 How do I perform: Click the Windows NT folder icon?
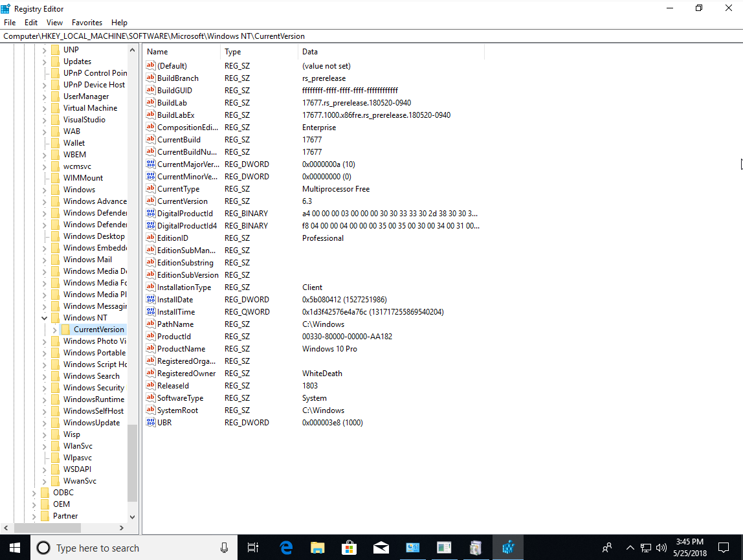pos(56,318)
